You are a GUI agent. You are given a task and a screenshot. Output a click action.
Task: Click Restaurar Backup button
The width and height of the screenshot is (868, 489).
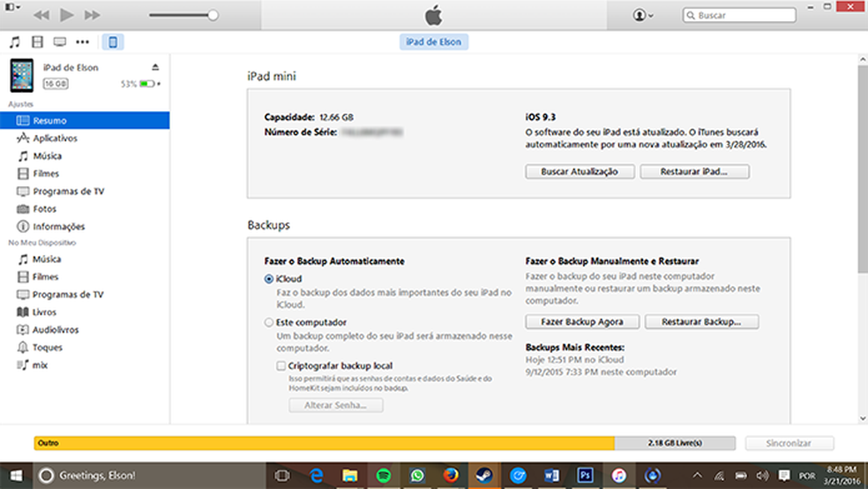pos(701,322)
